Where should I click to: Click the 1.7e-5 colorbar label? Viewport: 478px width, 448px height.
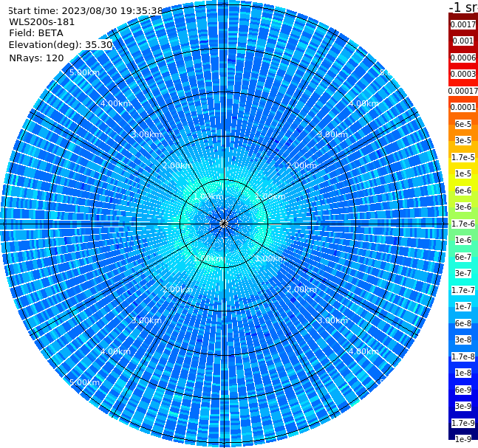point(463,157)
